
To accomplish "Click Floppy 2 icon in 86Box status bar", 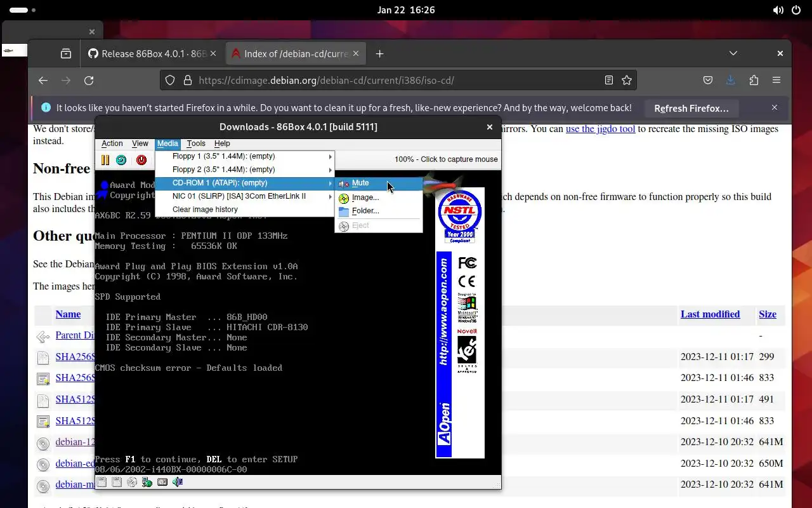I will 117,483.
